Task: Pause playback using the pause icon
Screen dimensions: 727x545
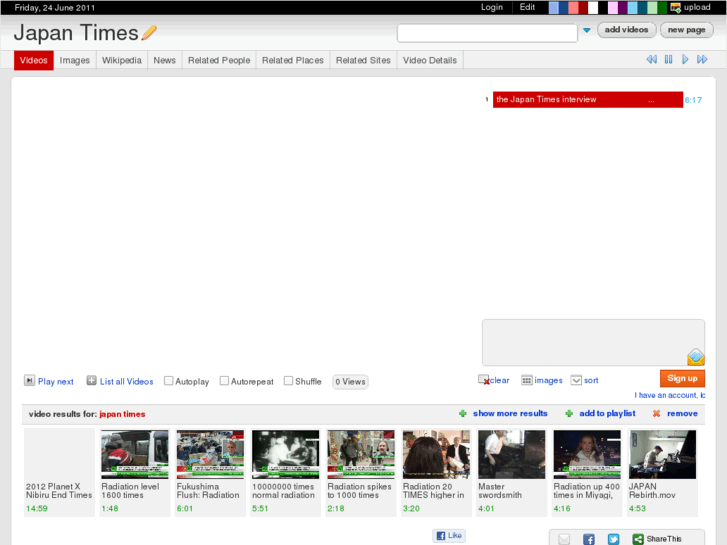Action: [669, 59]
